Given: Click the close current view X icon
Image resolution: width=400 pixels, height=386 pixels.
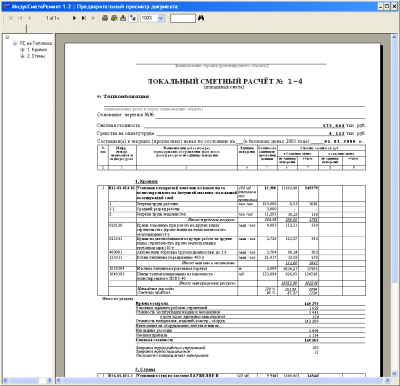Looking at the screenshot, I should click(11, 18).
